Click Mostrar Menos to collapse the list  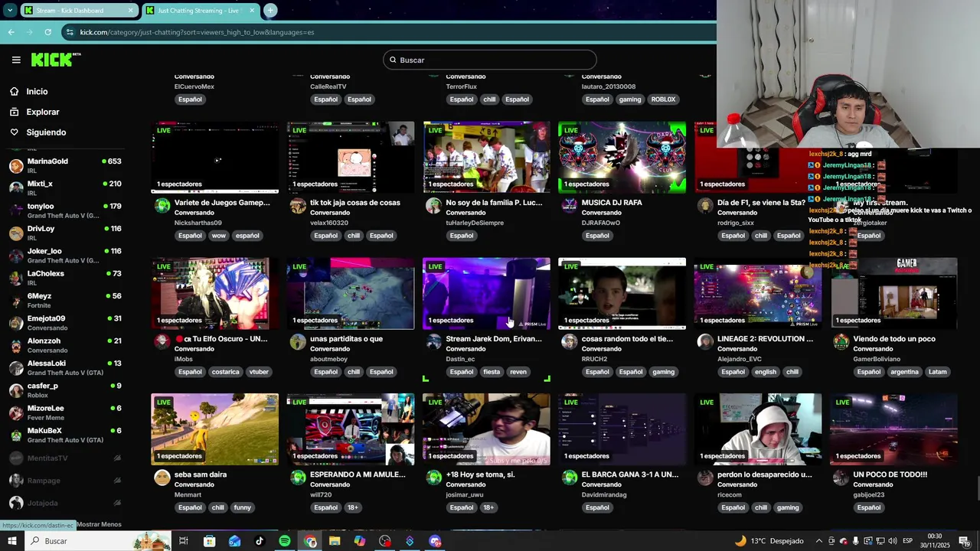pyautogui.click(x=99, y=524)
